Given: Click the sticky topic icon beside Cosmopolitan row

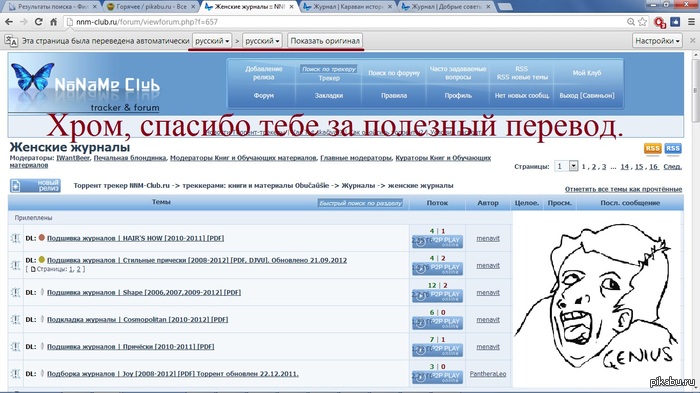Looking at the screenshot, I should pos(16,320).
